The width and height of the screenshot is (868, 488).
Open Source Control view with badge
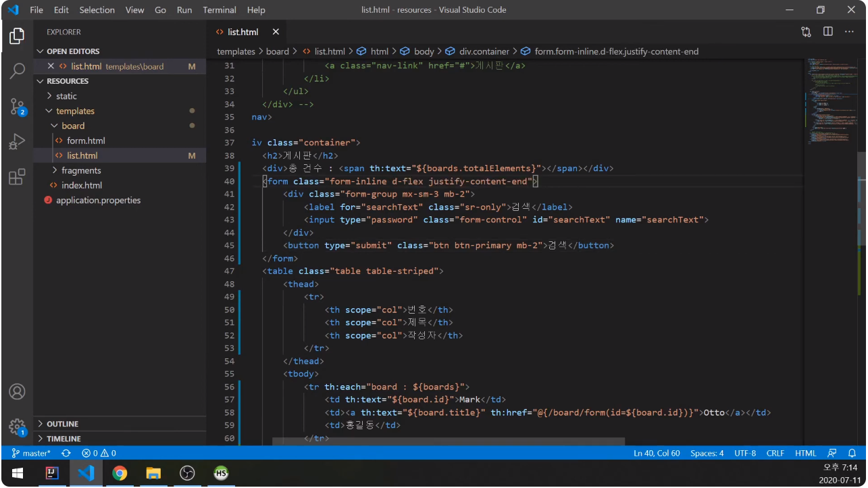(x=17, y=107)
